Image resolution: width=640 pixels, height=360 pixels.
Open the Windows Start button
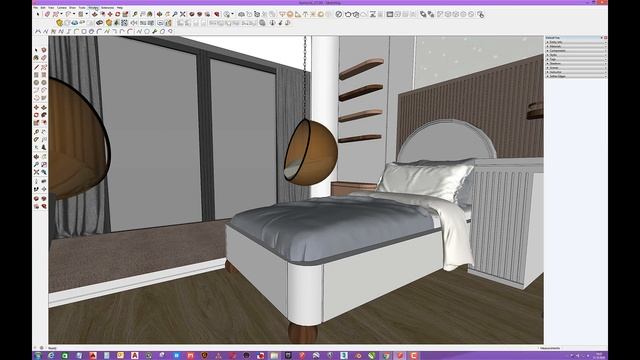tap(38, 356)
